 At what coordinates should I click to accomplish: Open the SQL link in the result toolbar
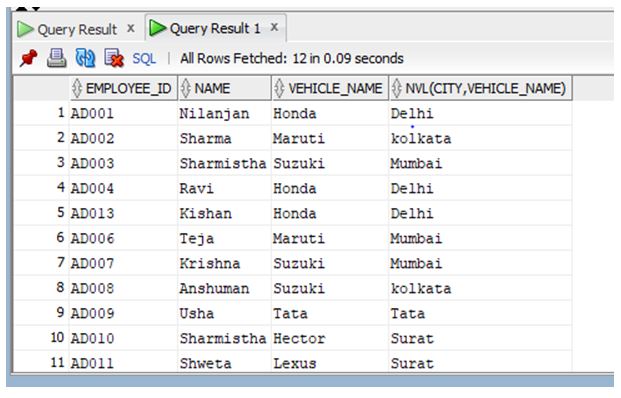pos(144,59)
